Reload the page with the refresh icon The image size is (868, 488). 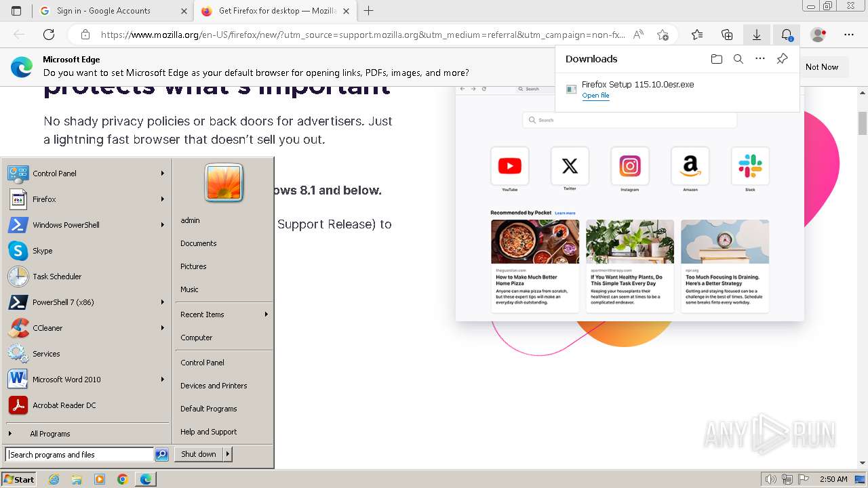pos(49,35)
